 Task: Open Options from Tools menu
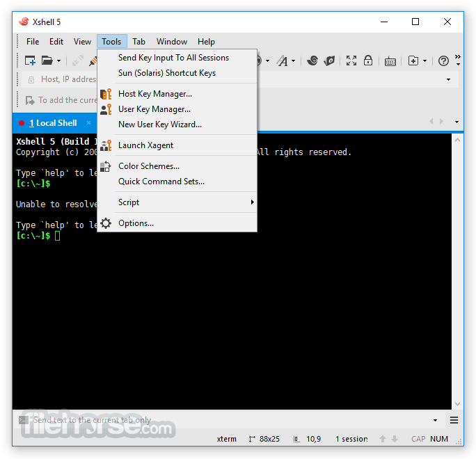(177, 223)
